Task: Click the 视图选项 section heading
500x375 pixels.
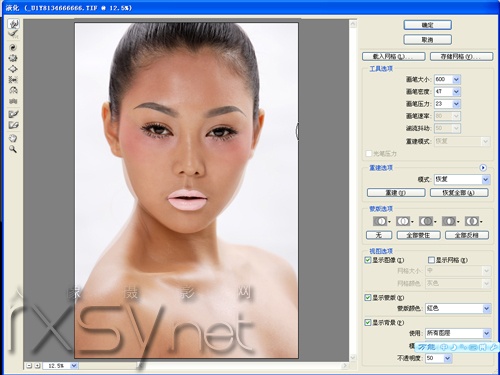Action: click(x=381, y=251)
